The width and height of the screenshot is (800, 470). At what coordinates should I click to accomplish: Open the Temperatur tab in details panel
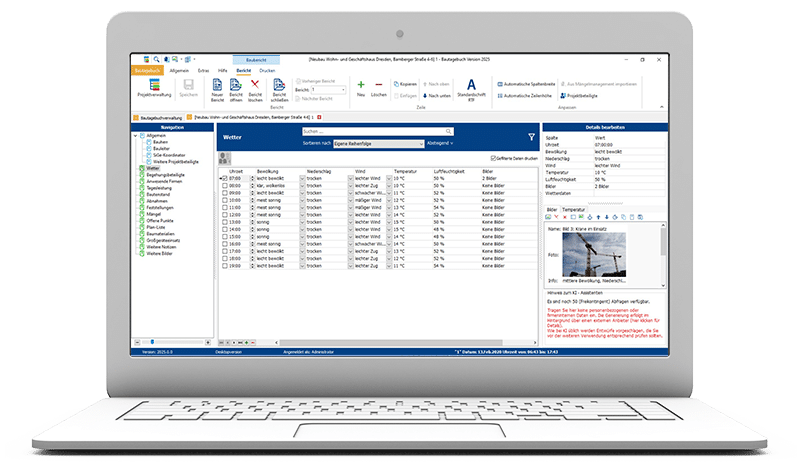click(573, 209)
